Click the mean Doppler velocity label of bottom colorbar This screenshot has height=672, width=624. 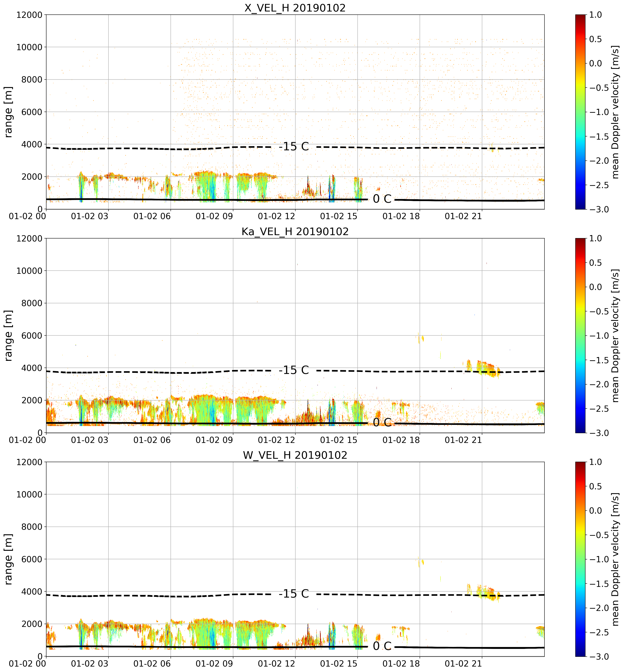pos(616,560)
